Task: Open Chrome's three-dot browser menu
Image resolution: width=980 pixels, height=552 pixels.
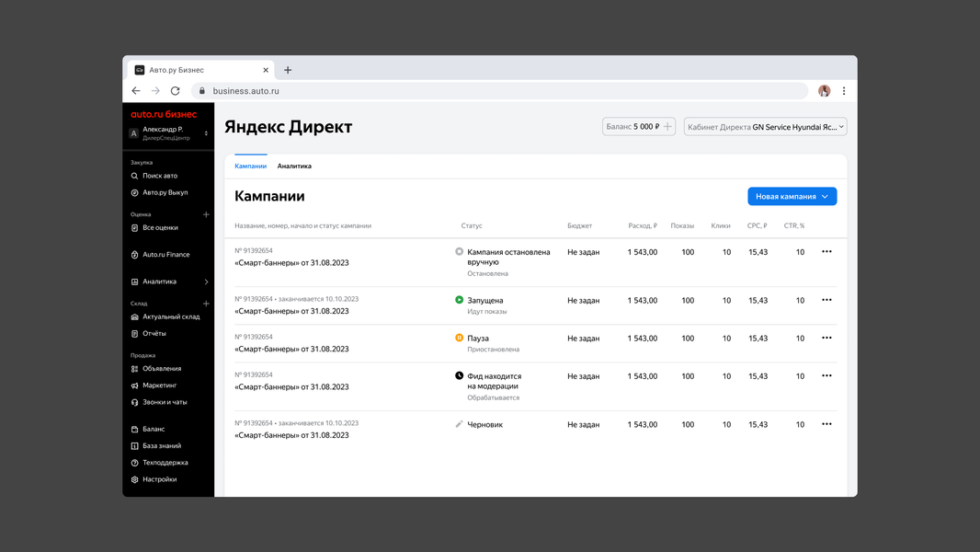Action: [x=844, y=91]
